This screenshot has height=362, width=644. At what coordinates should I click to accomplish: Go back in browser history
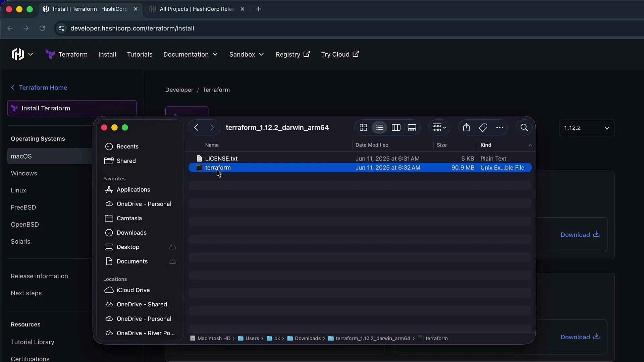[x=10, y=28]
